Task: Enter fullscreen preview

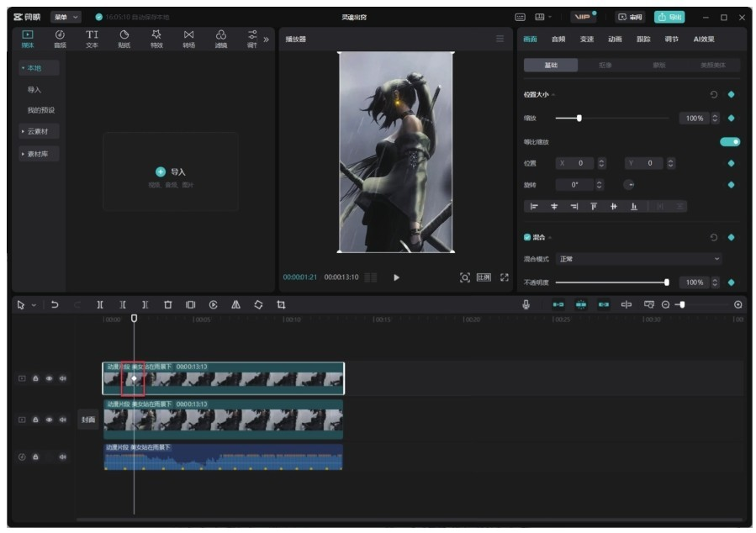Action: [x=505, y=277]
